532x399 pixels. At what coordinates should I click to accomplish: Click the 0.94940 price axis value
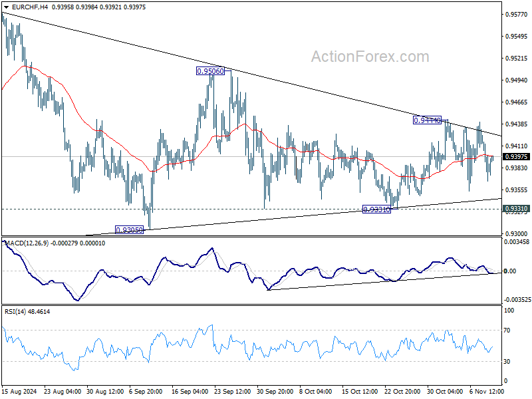tap(517, 80)
